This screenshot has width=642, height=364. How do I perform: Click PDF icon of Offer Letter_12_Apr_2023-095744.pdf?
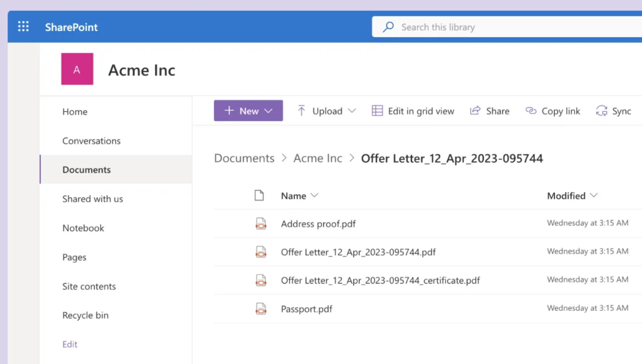261,252
